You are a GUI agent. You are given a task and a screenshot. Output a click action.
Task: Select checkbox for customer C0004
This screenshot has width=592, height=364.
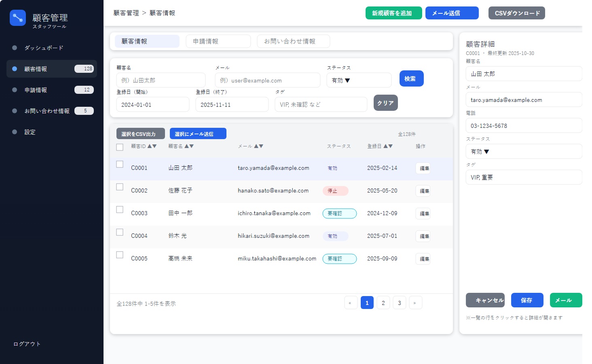pos(120,232)
